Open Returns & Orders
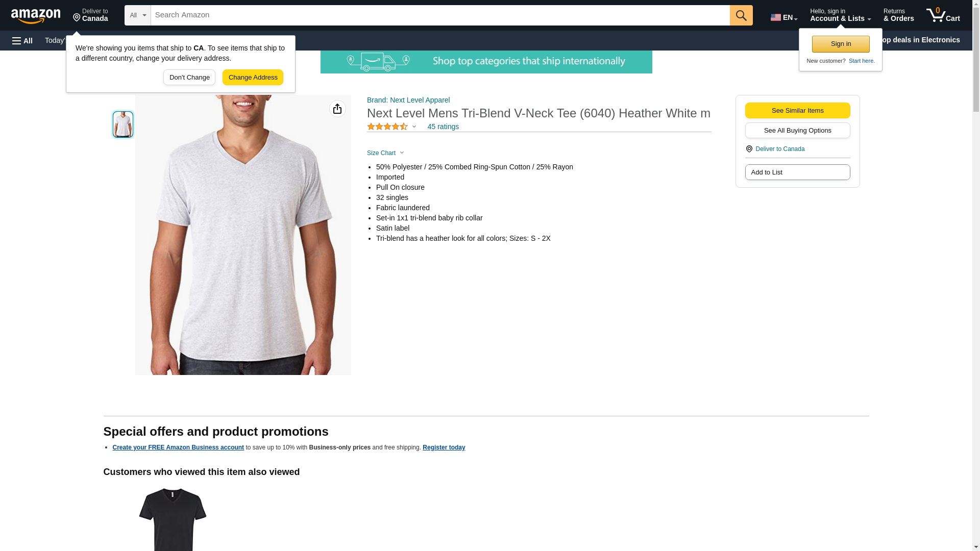980x551 pixels. click(x=898, y=15)
